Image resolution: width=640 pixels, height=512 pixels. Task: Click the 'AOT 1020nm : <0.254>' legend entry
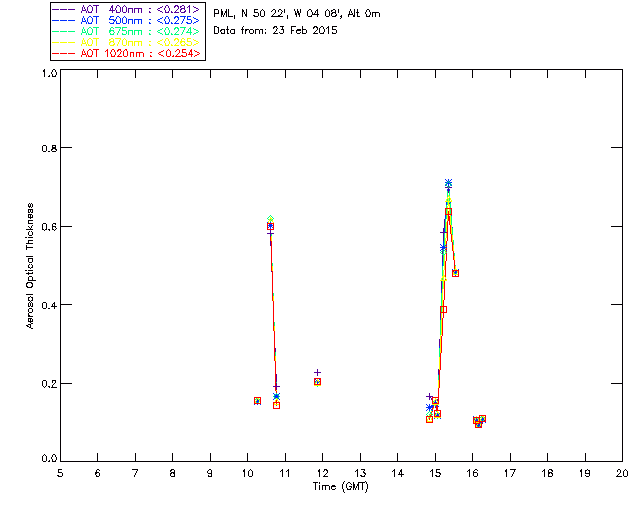tap(127, 53)
